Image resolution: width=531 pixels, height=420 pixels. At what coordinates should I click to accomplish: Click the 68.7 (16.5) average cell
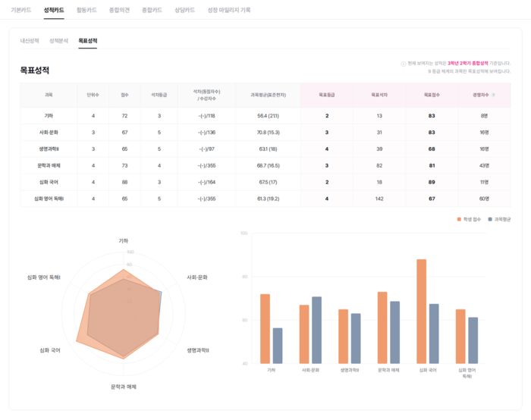(x=269, y=165)
